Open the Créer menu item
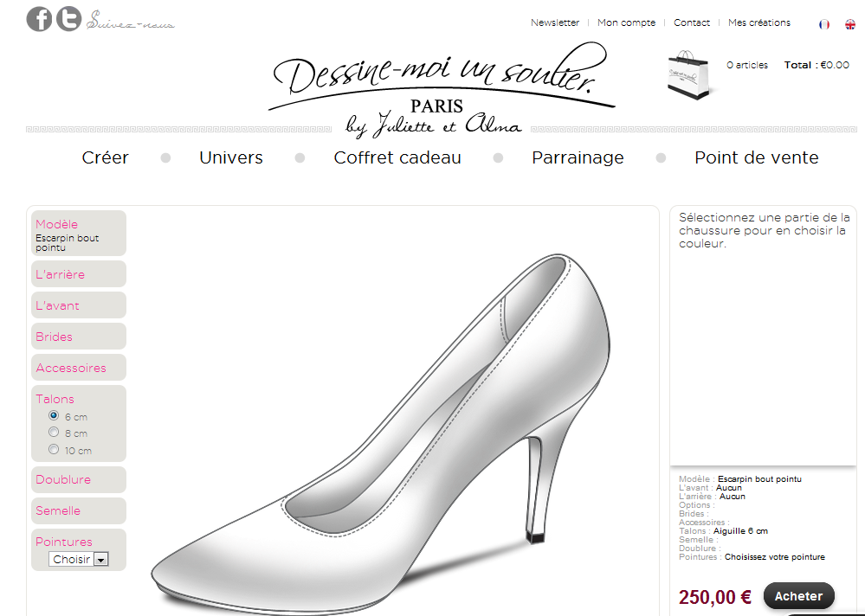 pos(106,157)
